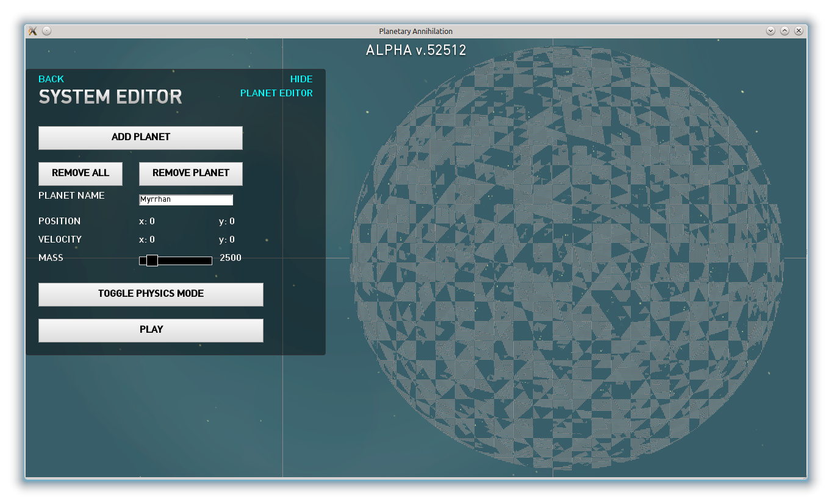Switch to the PLANET EDITOR
The height and width of the screenshot is (504, 832).
coord(276,93)
